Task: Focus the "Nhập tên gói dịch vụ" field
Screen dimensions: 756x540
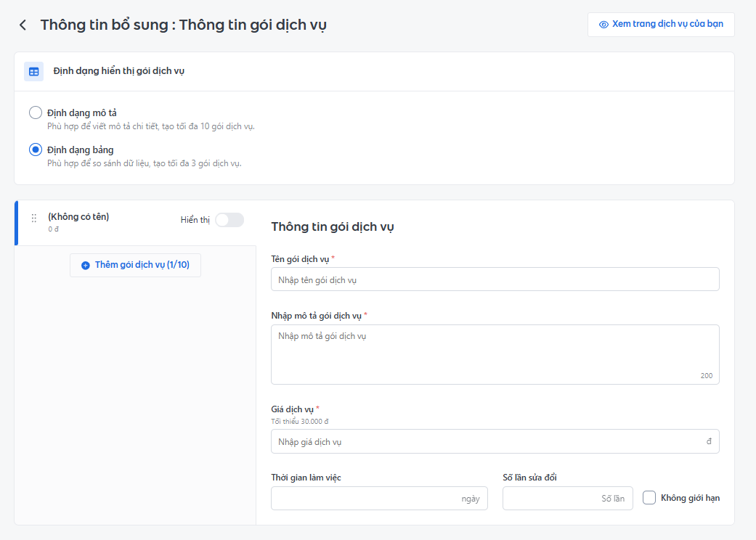Action: pyautogui.click(x=495, y=279)
